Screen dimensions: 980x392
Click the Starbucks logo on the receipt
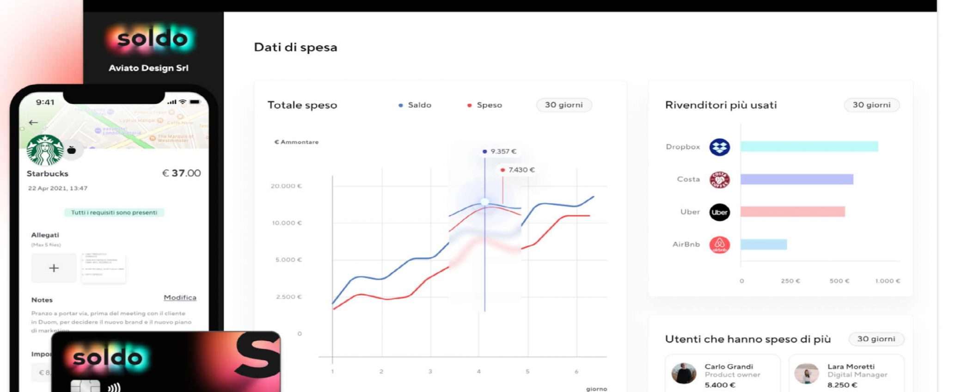coord(45,150)
